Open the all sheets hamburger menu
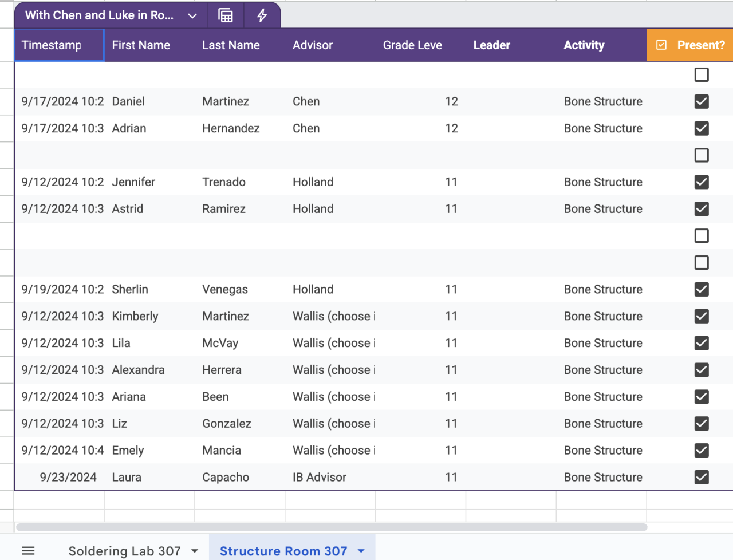The width and height of the screenshot is (733, 560). [x=28, y=551]
